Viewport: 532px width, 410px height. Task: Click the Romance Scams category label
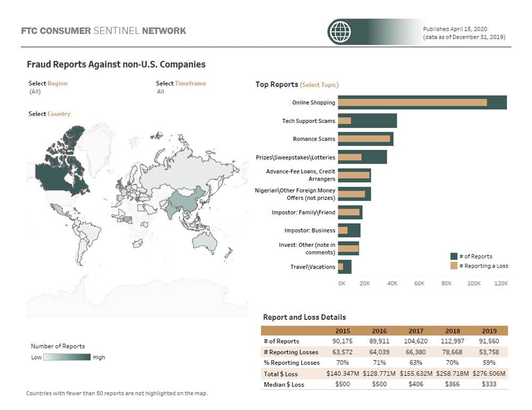(315, 139)
